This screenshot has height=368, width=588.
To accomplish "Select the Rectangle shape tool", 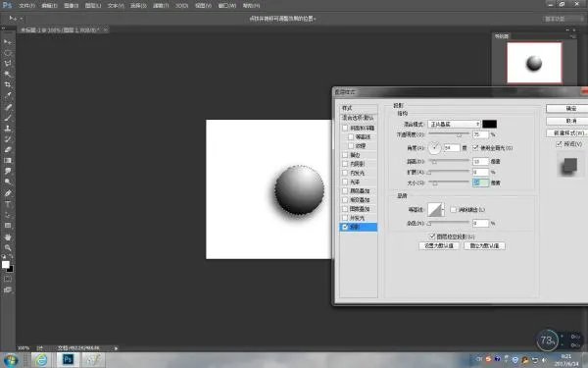I will (8, 226).
